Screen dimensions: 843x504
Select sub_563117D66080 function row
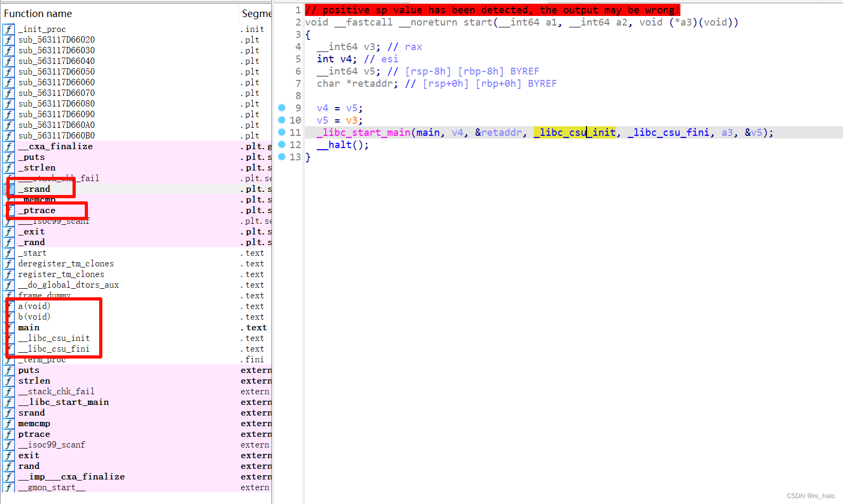point(136,104)
